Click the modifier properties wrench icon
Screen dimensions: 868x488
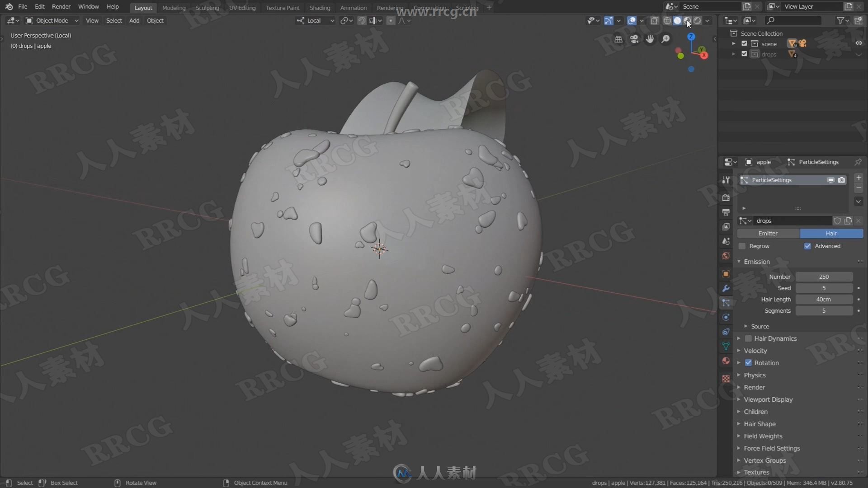[726, 288]
